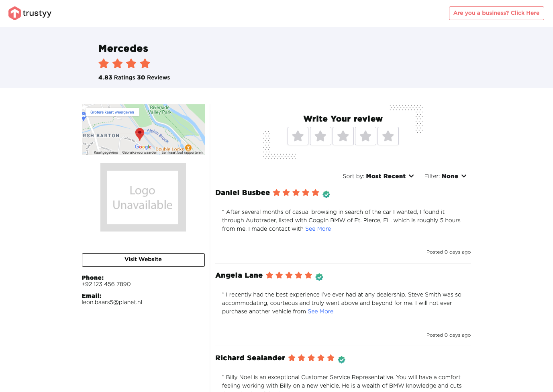Click verified badge next to Angela Lane
The width and height of the screenshot is (553, 392).
[319, 277]
